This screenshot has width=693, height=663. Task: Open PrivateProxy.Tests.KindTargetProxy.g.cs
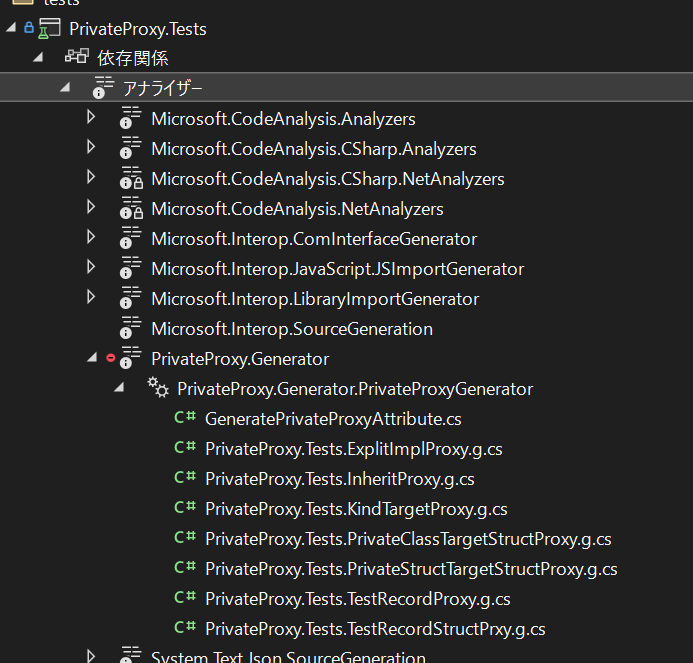[356, 509]
